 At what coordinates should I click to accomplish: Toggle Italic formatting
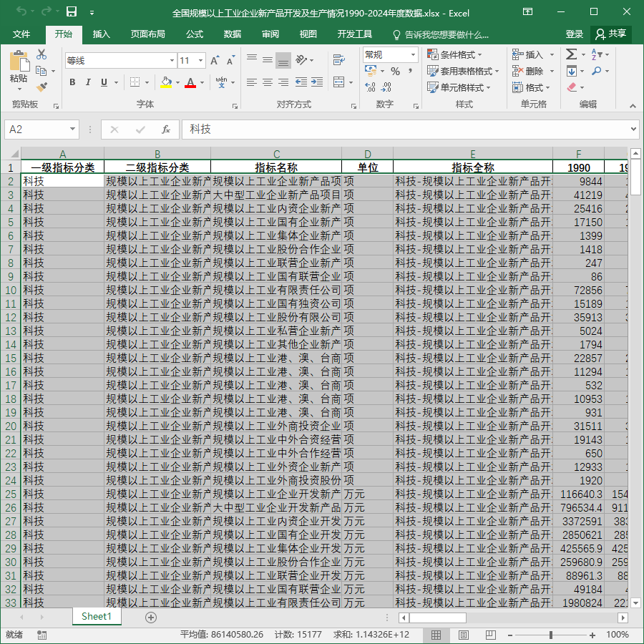[x=88, y=82]
